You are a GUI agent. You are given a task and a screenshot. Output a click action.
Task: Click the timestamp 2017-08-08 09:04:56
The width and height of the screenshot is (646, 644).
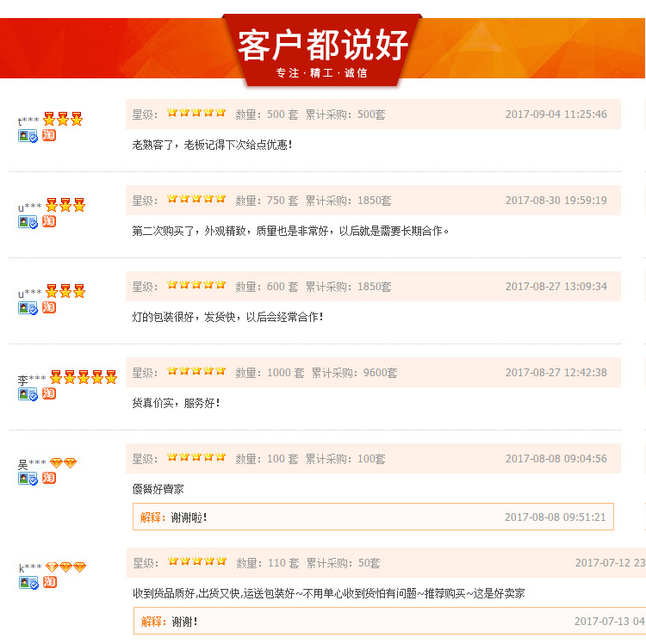556,458
